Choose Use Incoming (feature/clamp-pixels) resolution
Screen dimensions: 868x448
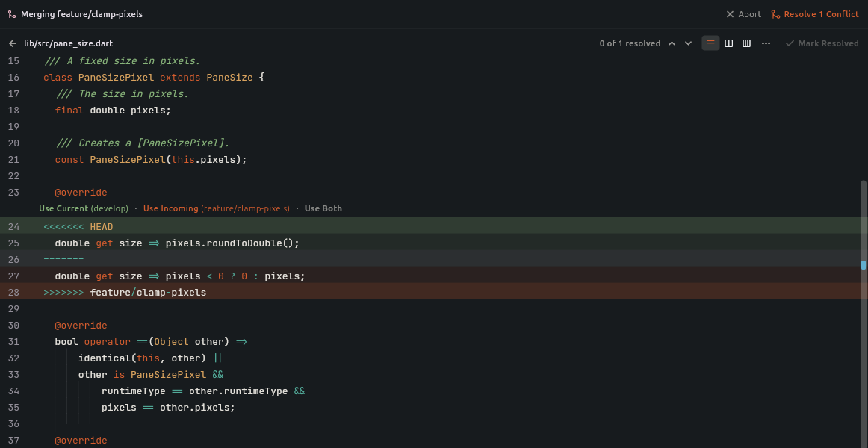(217, 208)
